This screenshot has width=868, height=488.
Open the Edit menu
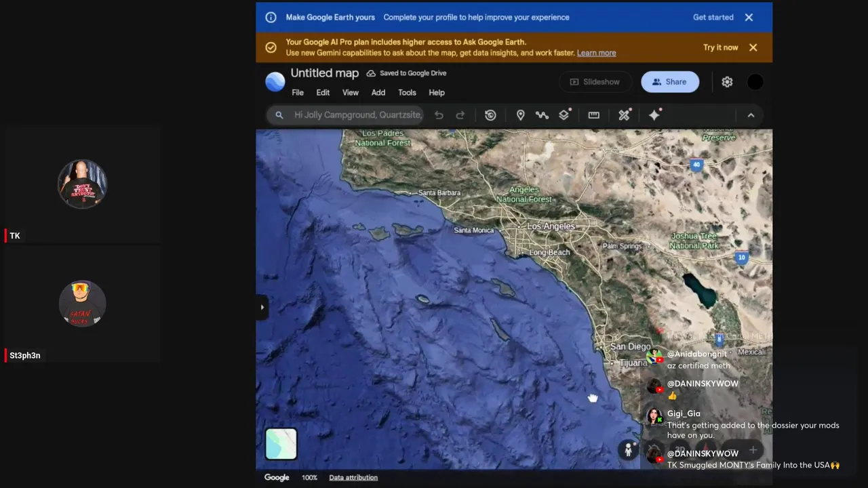[323, 93]
